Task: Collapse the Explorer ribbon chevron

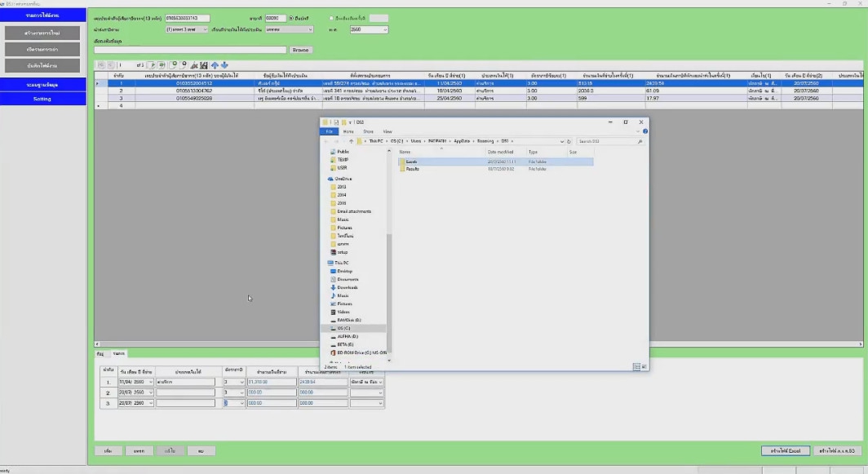Action: (638, 131)
